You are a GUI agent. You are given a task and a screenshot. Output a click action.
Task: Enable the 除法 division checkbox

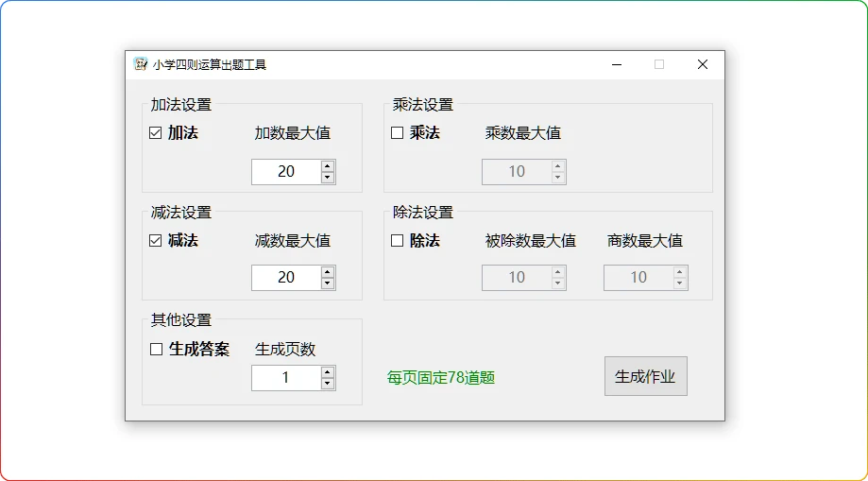[x=398, y=241]
